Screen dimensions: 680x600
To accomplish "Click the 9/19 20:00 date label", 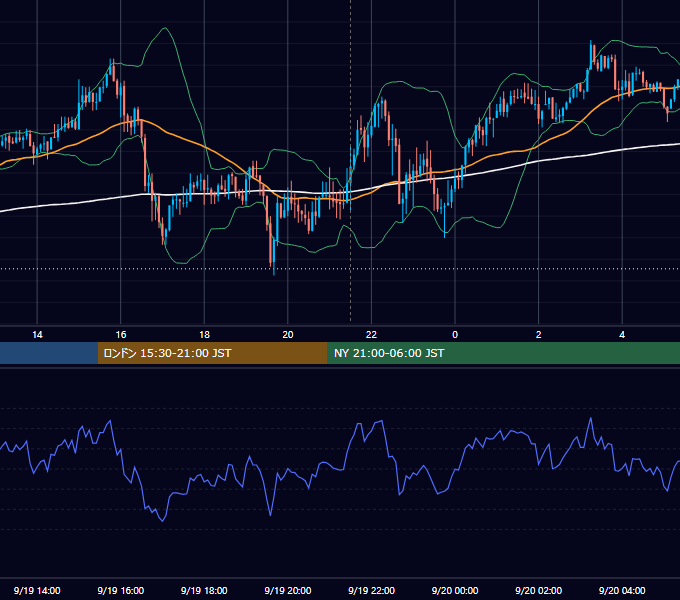I will pos(288,590).
